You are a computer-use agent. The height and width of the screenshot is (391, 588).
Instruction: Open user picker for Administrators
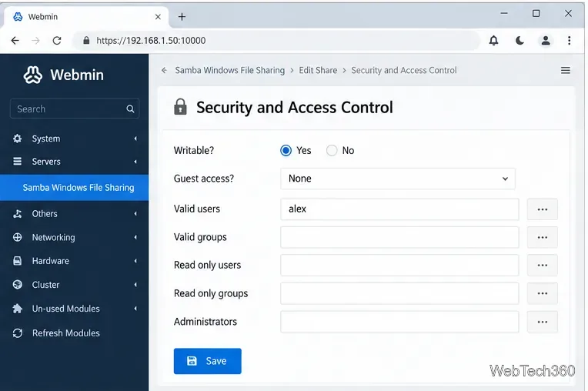pos(543,322)
